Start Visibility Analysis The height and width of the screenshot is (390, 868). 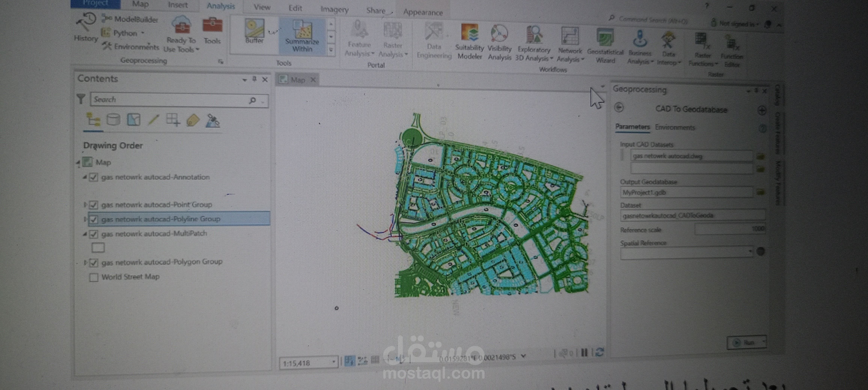(x=499, y=42)
